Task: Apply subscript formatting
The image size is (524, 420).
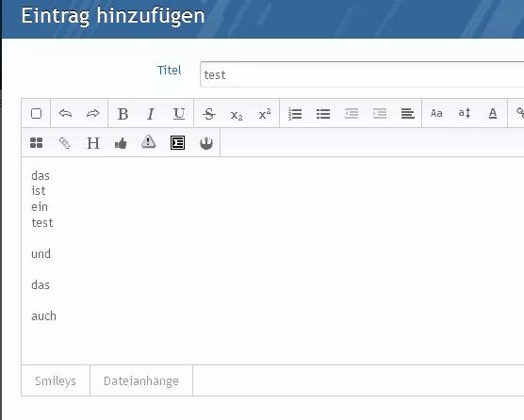Action: 237,115
